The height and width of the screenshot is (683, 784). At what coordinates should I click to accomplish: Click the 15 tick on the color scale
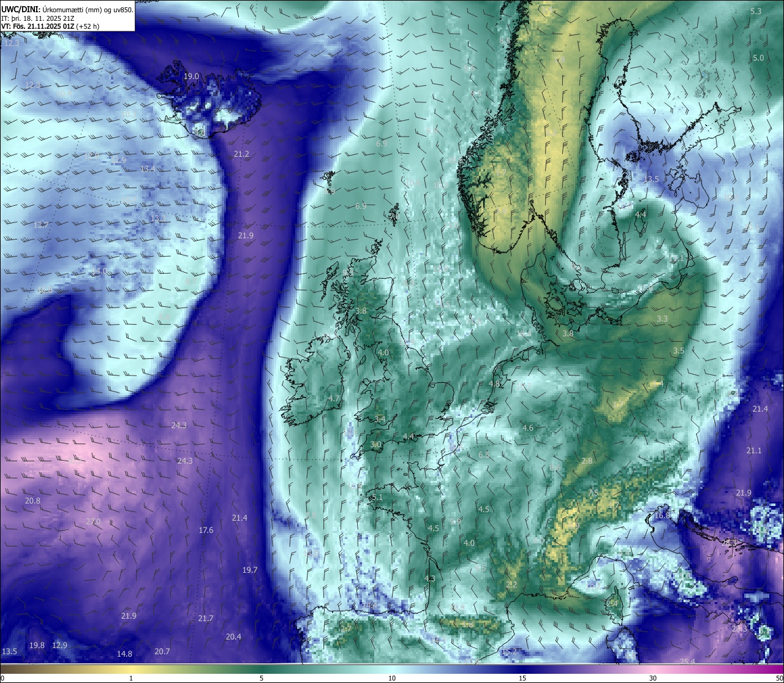522,678
